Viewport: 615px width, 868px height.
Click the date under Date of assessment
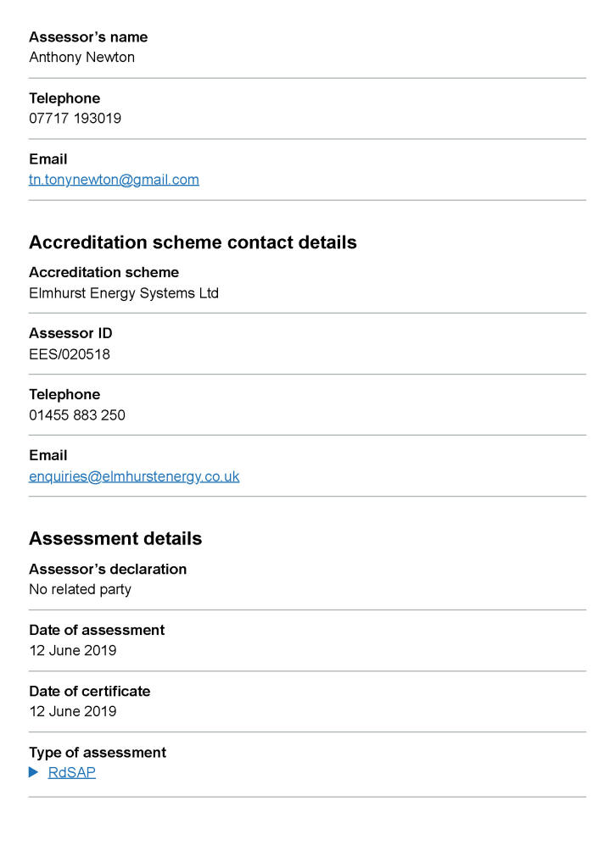[73, 651]
